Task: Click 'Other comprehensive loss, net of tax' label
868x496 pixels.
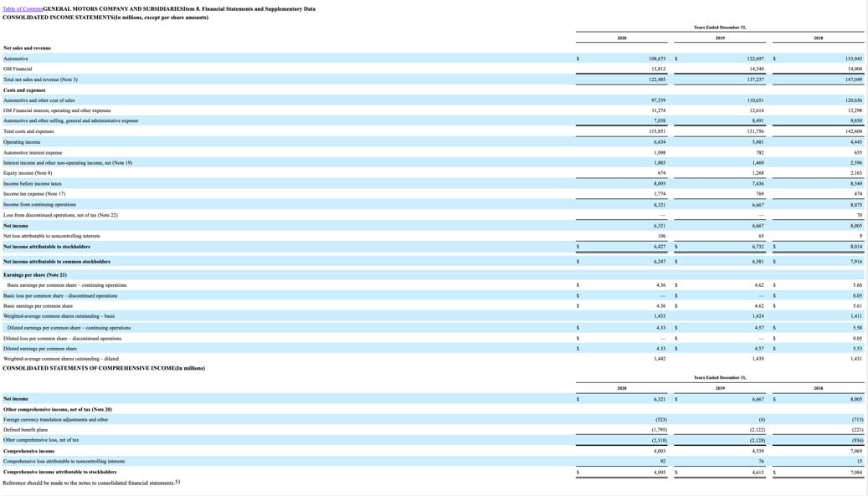Action: (x=41, y=440)
